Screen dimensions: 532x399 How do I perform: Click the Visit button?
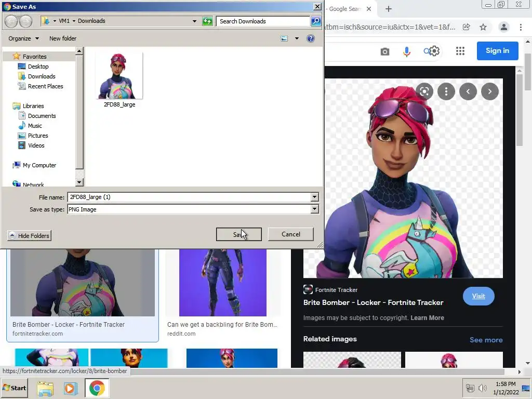click(x=478, y=296)
